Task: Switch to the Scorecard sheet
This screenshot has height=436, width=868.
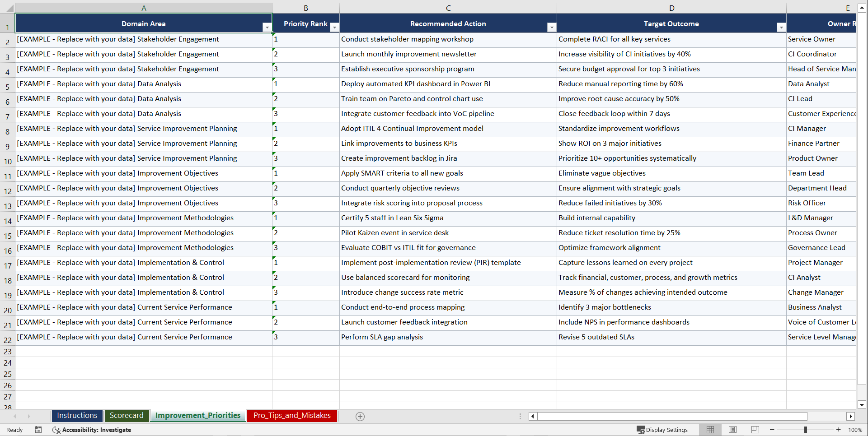Action: pyautogui.click(x=127, y=415)
